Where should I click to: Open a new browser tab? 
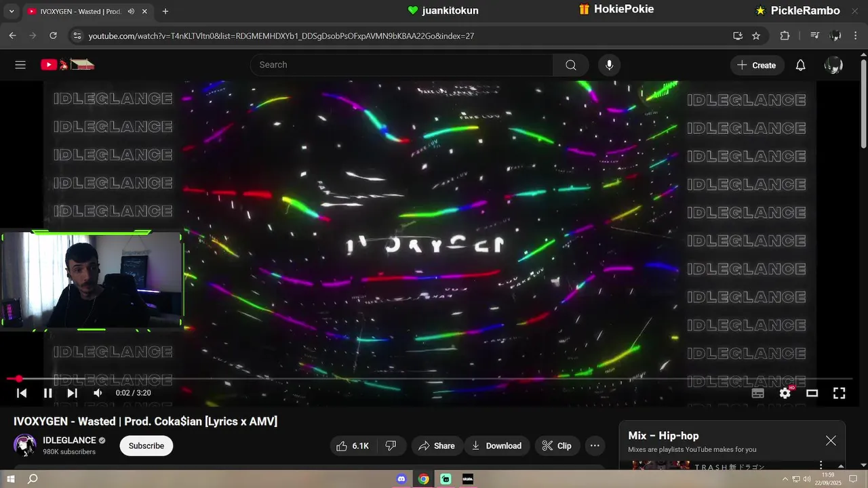point(165,12)
